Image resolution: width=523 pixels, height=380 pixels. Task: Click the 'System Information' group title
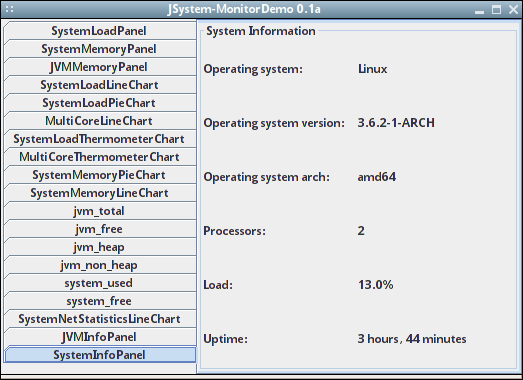coord(260,31)
